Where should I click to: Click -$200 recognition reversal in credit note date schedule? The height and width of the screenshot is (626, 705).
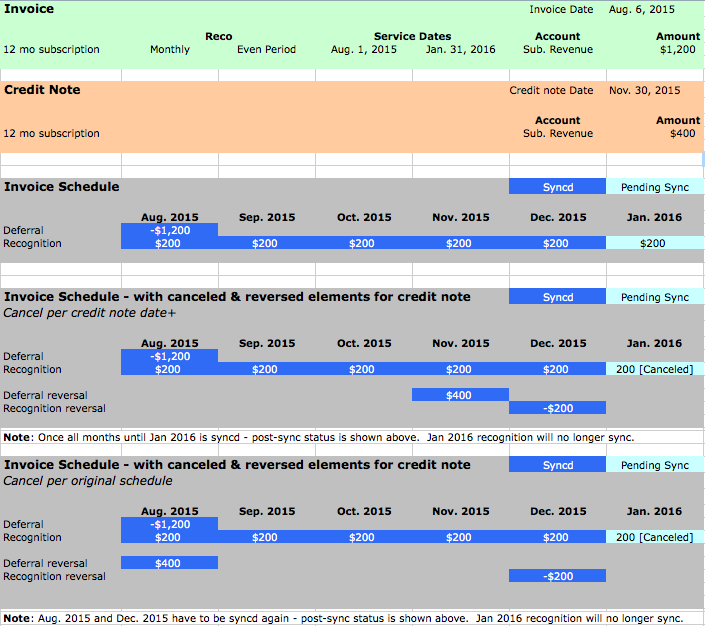point(558,408)
